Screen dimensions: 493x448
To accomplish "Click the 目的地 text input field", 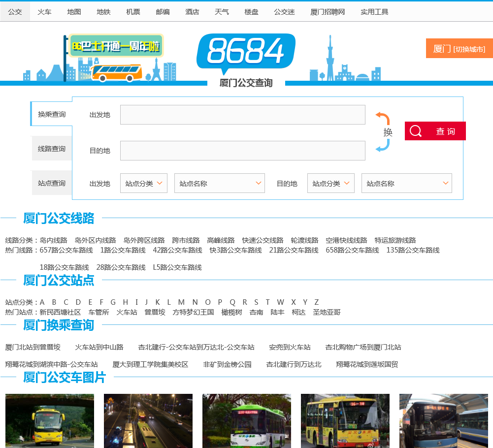I will 243,151.
